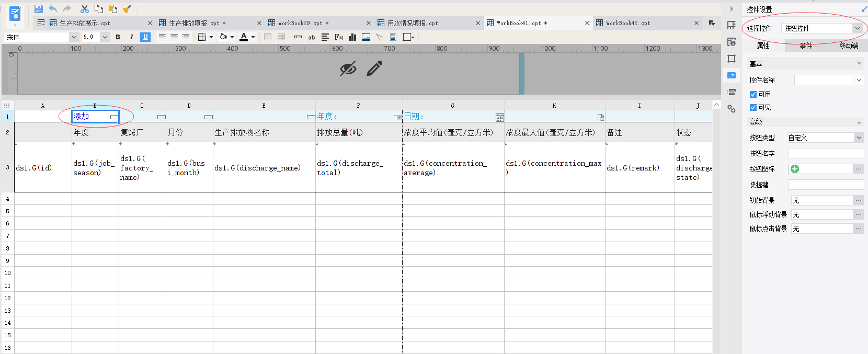Open the 移动端 tab in widget settings
Image resolution: width=868 pixels, height=354 pixels.
tap(849, 45)
